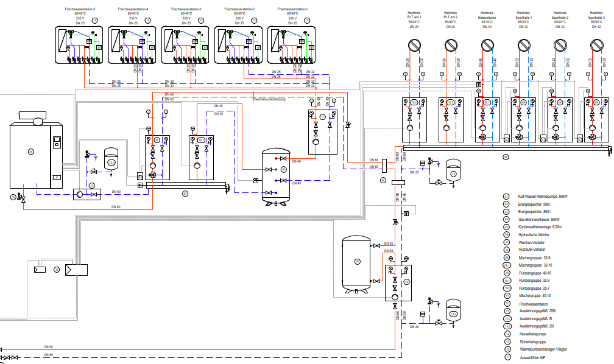Click pump group box 10 beside tank 02

click(x=398, y=282)
